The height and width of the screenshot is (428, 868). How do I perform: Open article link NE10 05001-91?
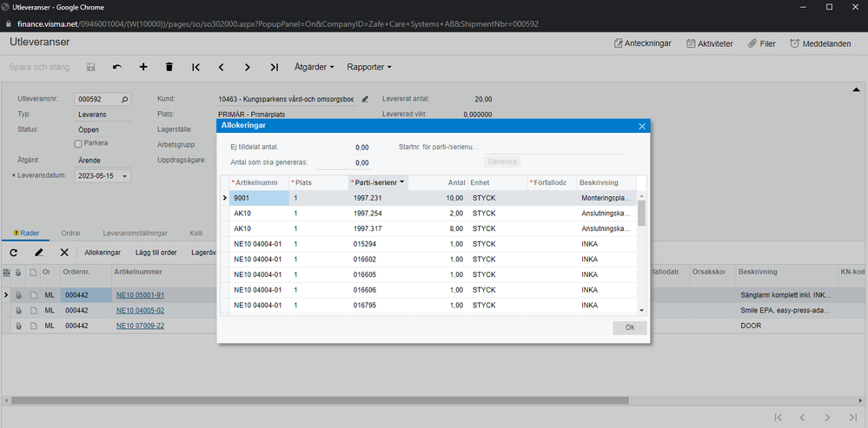coord(140,295)
